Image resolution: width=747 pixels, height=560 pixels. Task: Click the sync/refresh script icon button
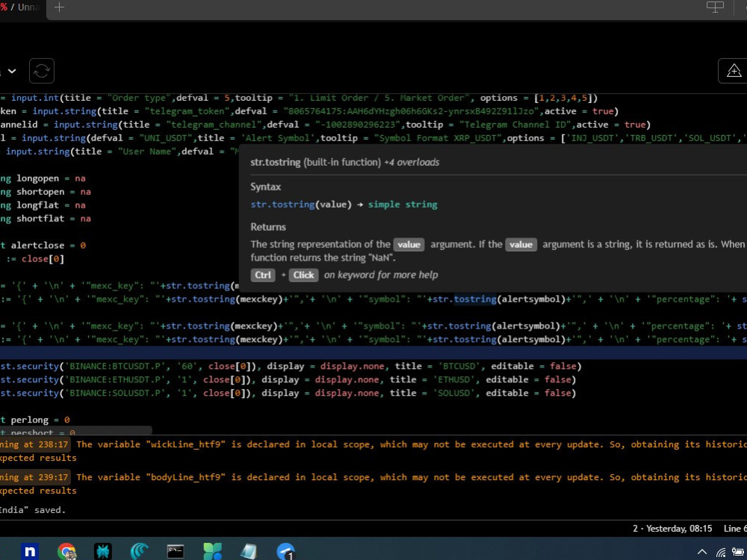pyautogui.click(x=41, y=71)
